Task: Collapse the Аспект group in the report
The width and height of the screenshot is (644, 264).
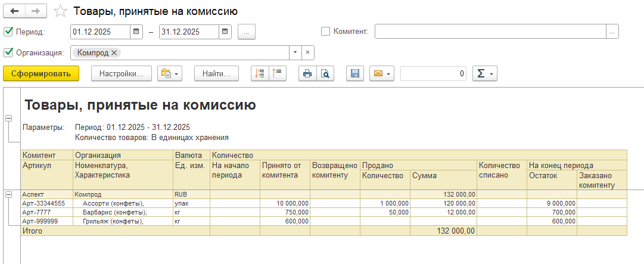Action: coord(8,194)
